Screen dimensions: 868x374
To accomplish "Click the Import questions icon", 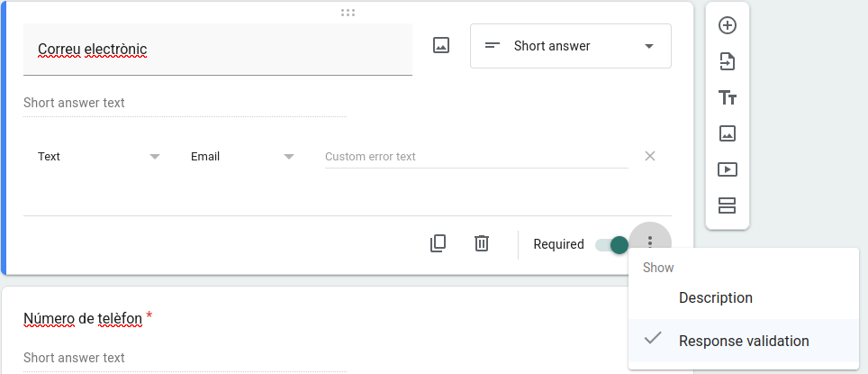I will point(727,61).
